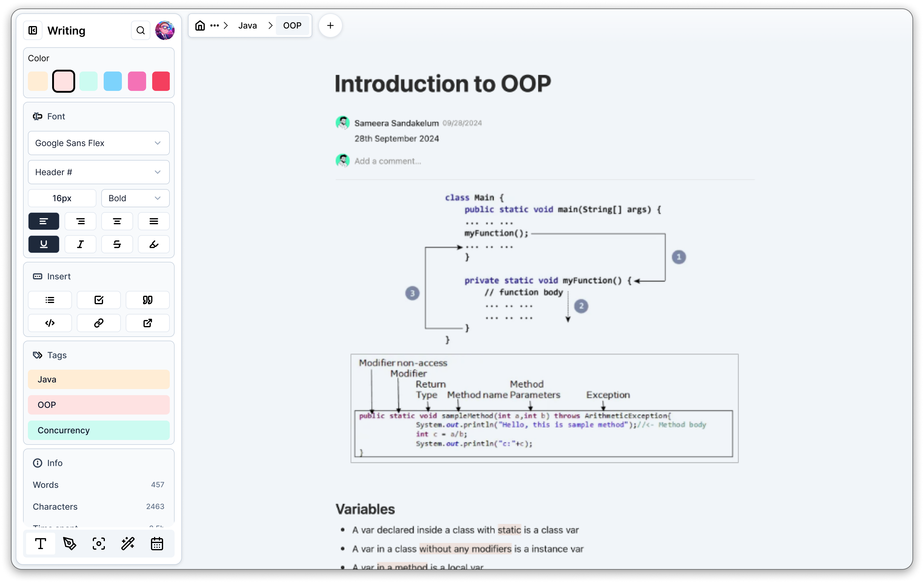Toggle underline formatting
The width and height of the screenshot is (924, 583).
44,244
